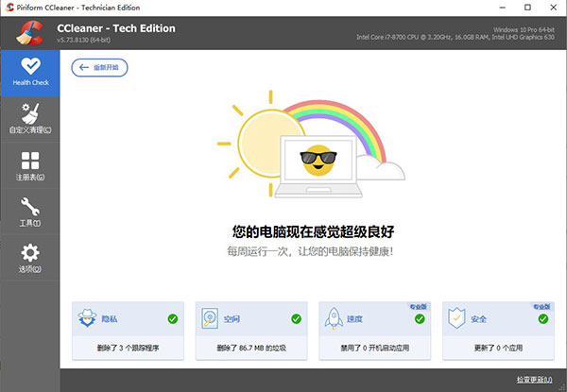567x392 pixels.
Task: Open the 空间 space card title
Action: [232, 319]
